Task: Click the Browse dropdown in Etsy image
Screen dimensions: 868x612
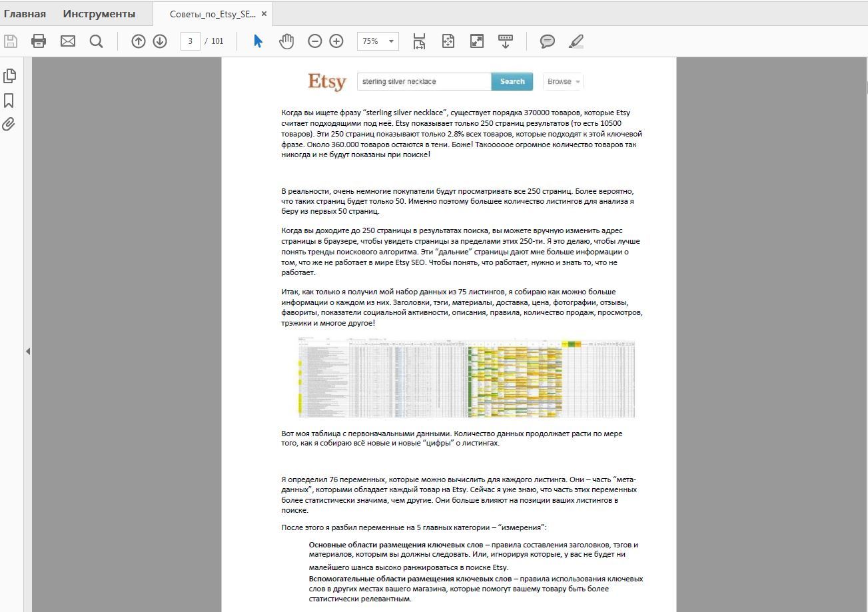Action: point(563,81)
